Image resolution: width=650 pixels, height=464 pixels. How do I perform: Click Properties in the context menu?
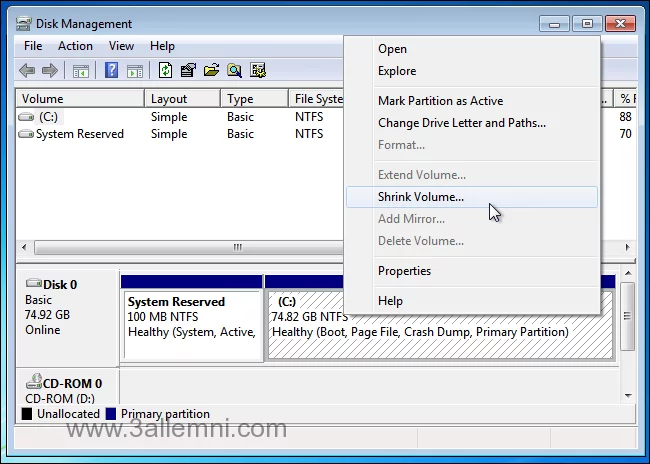tap(404, 271)
